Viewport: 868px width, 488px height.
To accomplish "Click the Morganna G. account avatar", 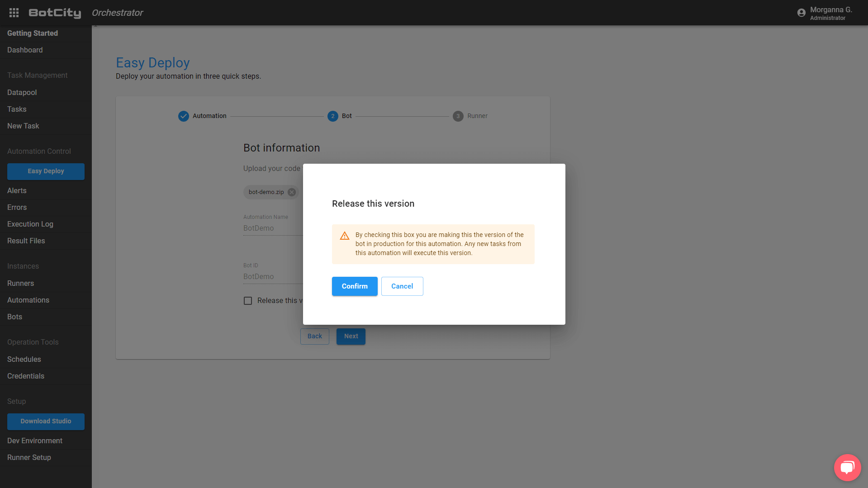I will click(801, 13).
